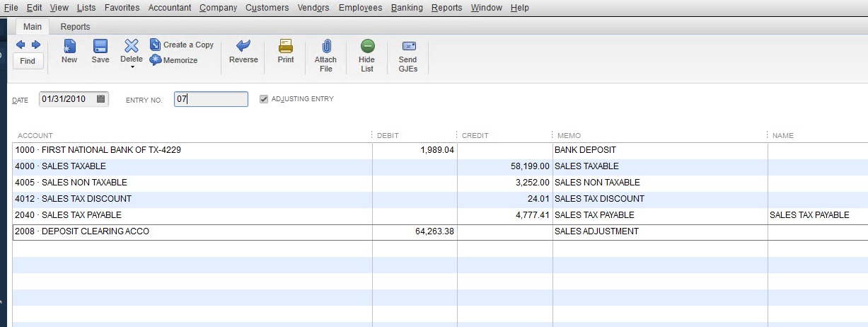Go to the next entry using the right arrow

(x=35, y=45)
